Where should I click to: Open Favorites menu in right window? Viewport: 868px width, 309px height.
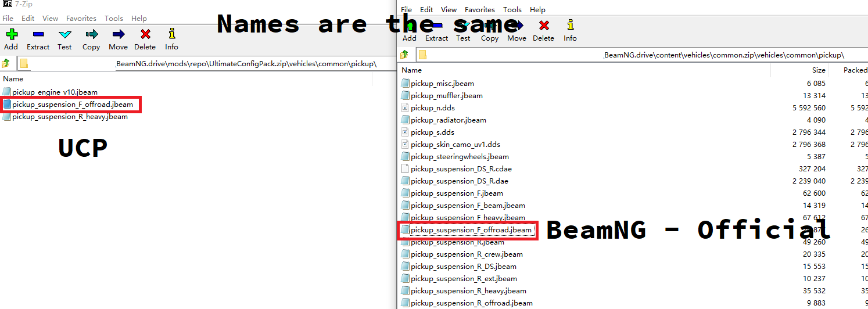point(480,9)
